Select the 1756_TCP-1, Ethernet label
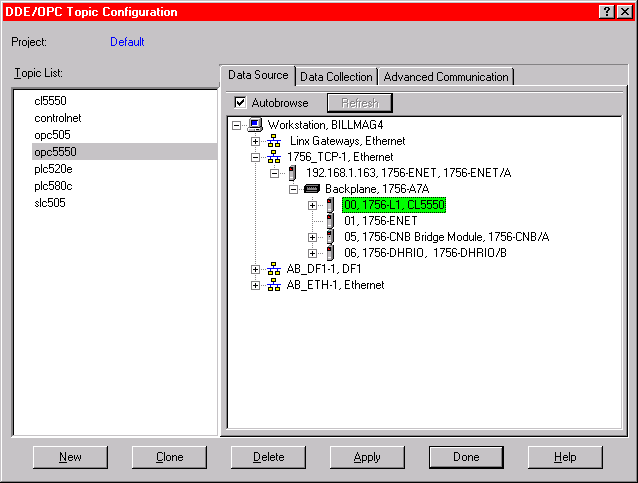638x483 pixels. pos(340,157)
